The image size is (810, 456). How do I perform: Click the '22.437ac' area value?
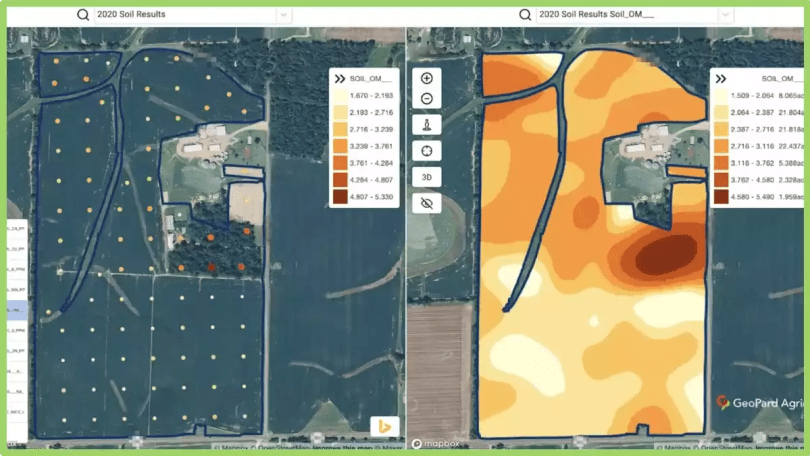coord(789,146)
